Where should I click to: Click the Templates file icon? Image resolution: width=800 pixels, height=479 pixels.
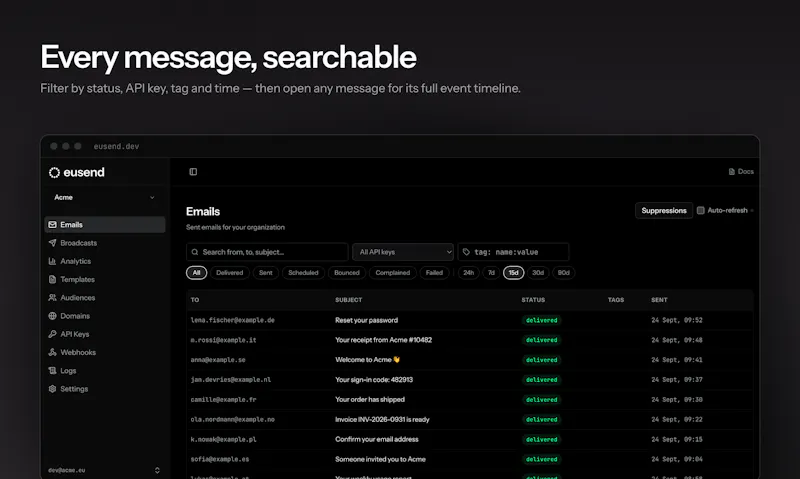point(53,280)
